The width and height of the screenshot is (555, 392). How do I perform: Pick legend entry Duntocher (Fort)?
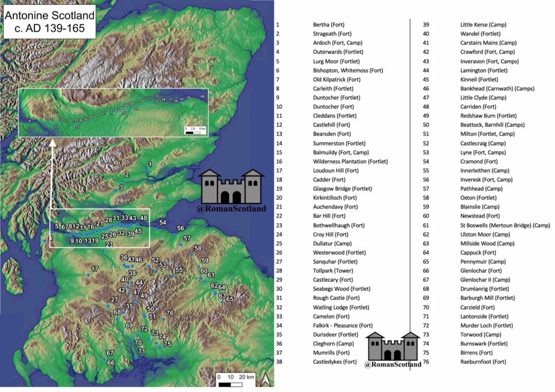pyautogui.click(x=333, y=107)
